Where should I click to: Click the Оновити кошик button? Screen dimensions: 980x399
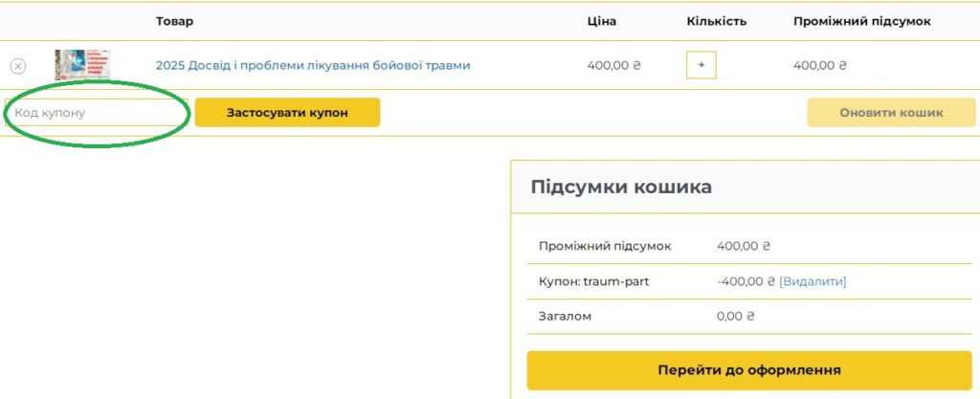[891, 113]
